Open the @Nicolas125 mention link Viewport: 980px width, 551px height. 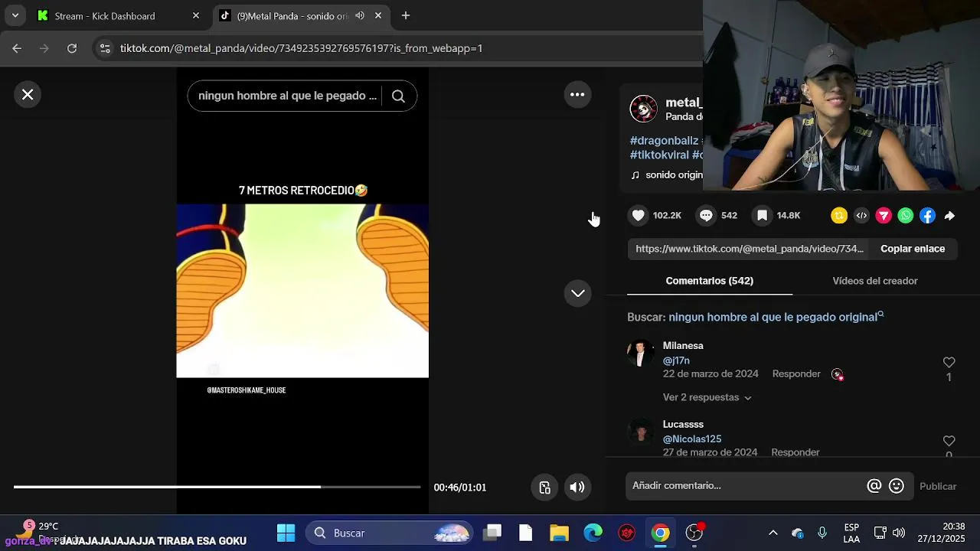[x=692, y=439]
